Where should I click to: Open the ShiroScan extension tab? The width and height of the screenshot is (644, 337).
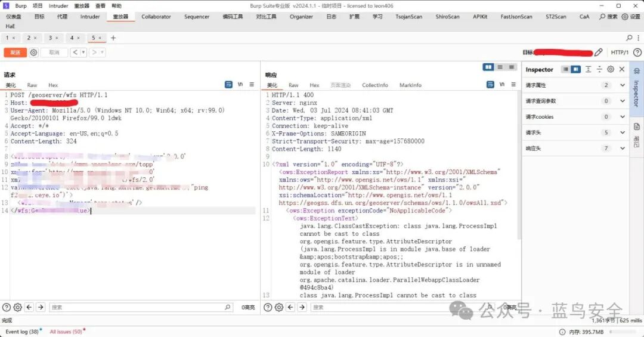[x=447, y=17]
